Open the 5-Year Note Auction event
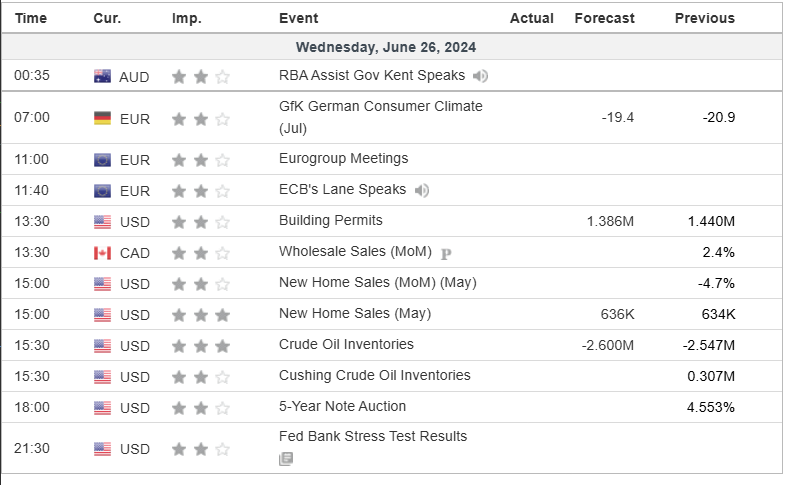This screenshot has height=485, width=787. [x=342, y=407]
